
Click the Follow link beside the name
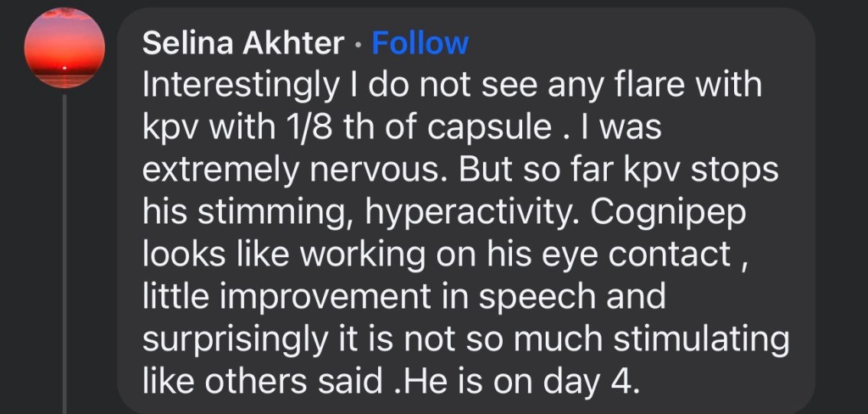pos(420,43)
